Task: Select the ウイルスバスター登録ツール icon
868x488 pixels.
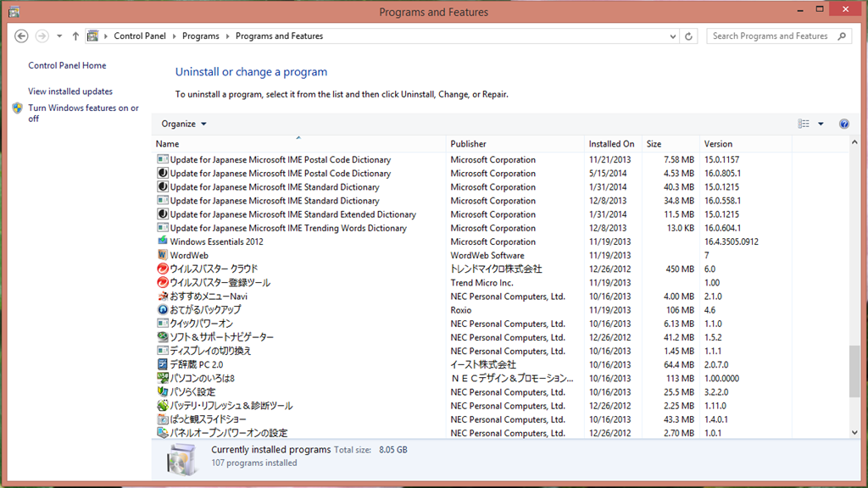Action: coord(162,282)
